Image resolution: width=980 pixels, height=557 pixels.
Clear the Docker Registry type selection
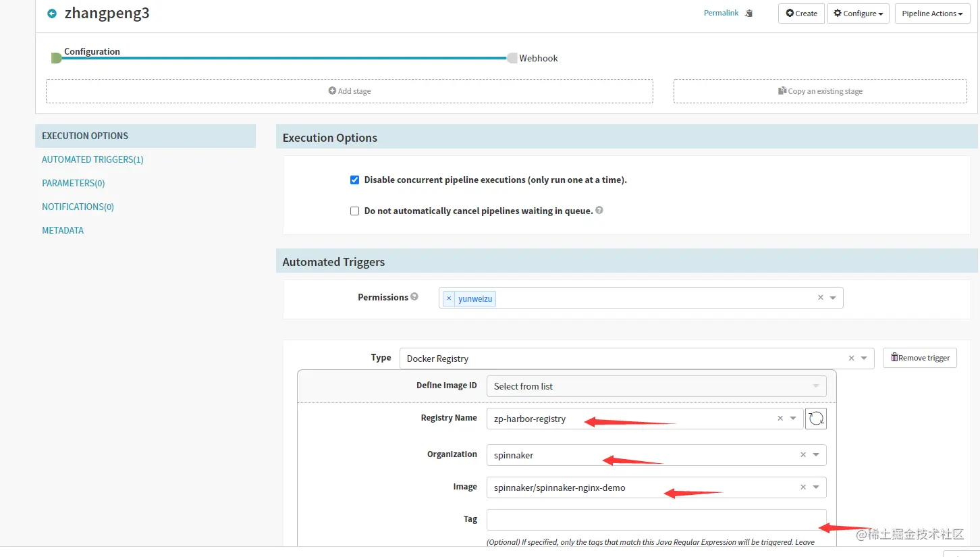click(x=851, y=359)
